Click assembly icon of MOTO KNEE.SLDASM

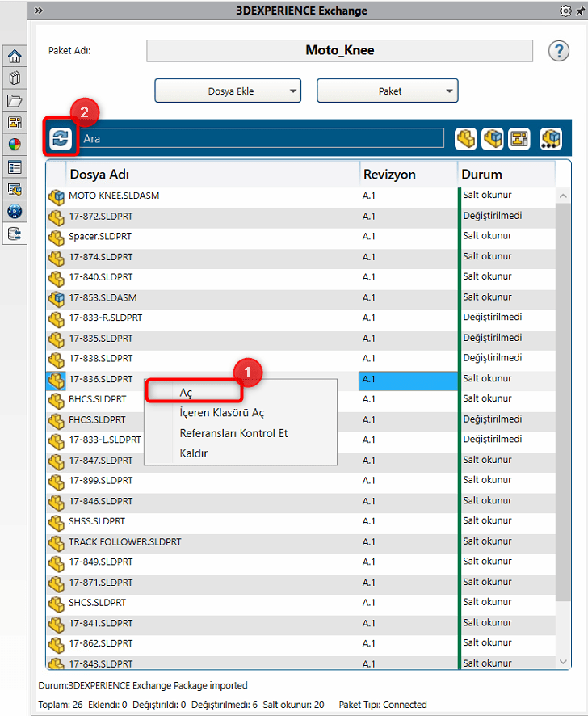(x=57, y=197)
